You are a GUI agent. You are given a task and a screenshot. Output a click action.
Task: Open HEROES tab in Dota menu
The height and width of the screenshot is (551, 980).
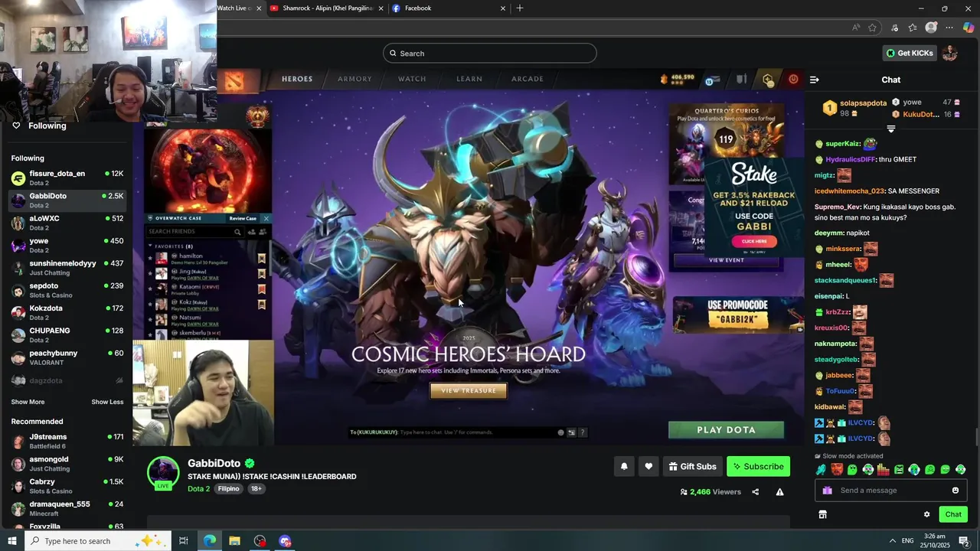click(x=297, y=79)
